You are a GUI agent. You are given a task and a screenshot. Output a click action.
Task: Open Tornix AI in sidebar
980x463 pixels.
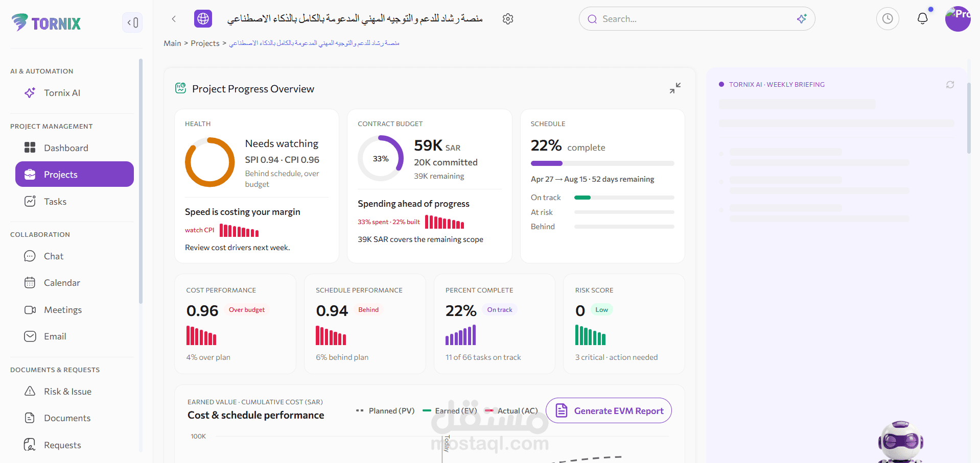coord(75,93)
